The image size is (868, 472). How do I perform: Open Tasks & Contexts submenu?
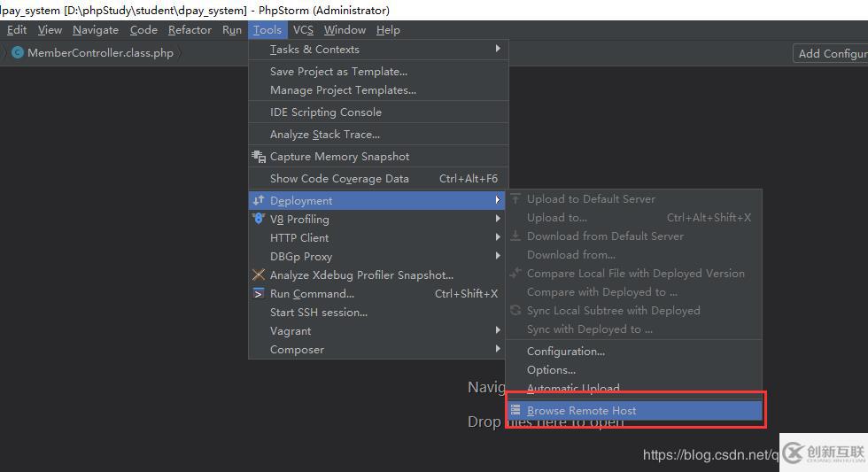[x=378, y=50]
